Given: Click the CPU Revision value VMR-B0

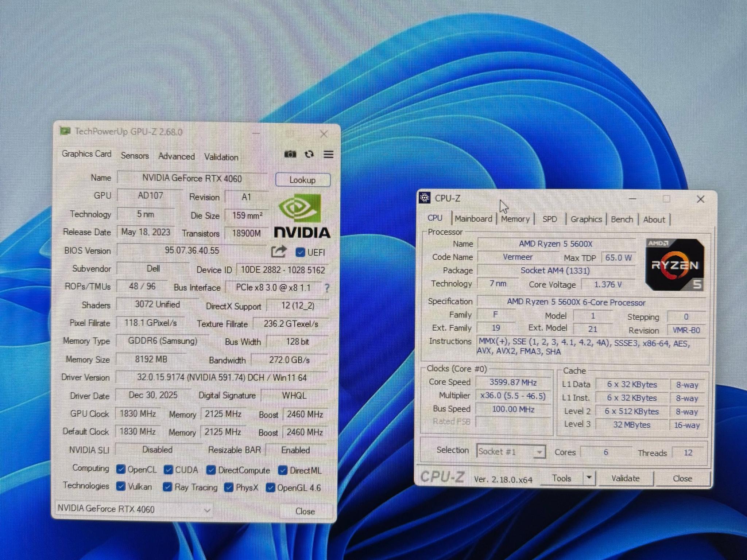Looking at the screenshot, I should pos(686,330).
